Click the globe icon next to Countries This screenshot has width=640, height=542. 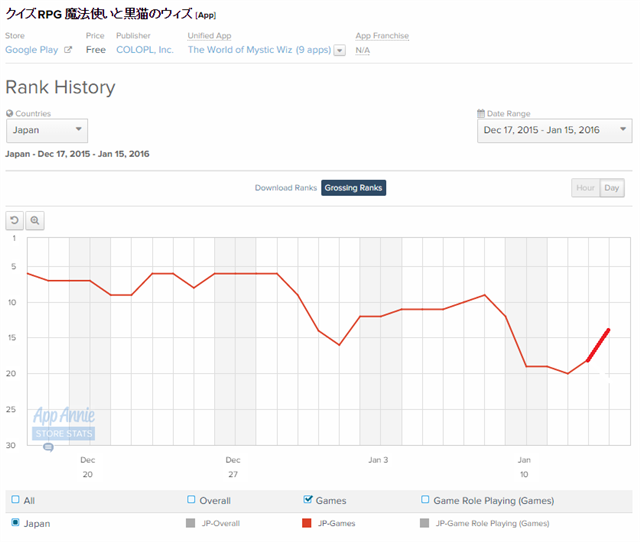pyautogui.click(x=10, y=114)
